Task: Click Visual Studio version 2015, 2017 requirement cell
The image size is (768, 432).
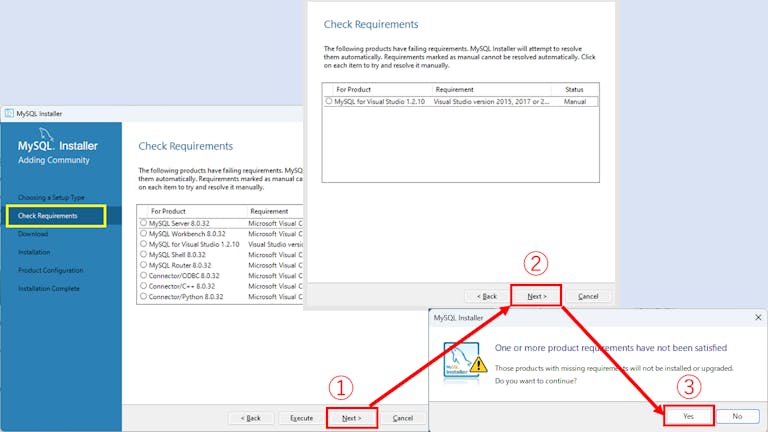Action: point(491,102)
